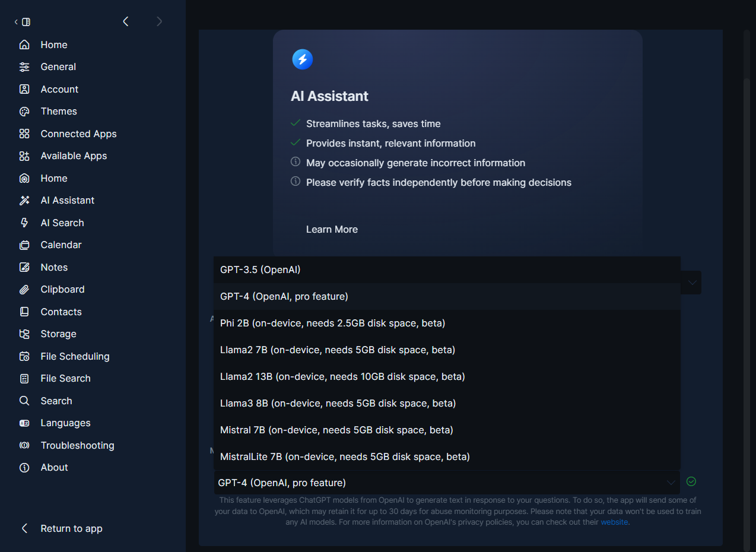This screenshot has height=552, width=756.
Task: Open the AI Assistant settings icon
Action: click(x=24, y=200)
